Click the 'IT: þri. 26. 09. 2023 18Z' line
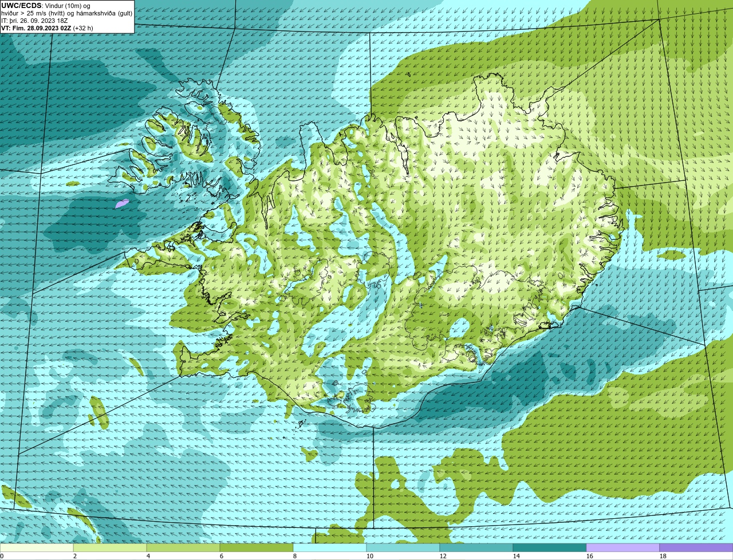 tap(34, 20)
